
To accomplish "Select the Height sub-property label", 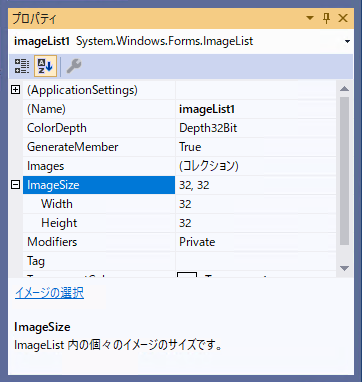I will [x=59, y=223].
